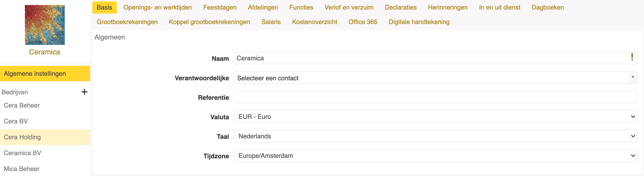Open the Digitale handtekening tab
644x176 pixels.
[x=419, y=22]
